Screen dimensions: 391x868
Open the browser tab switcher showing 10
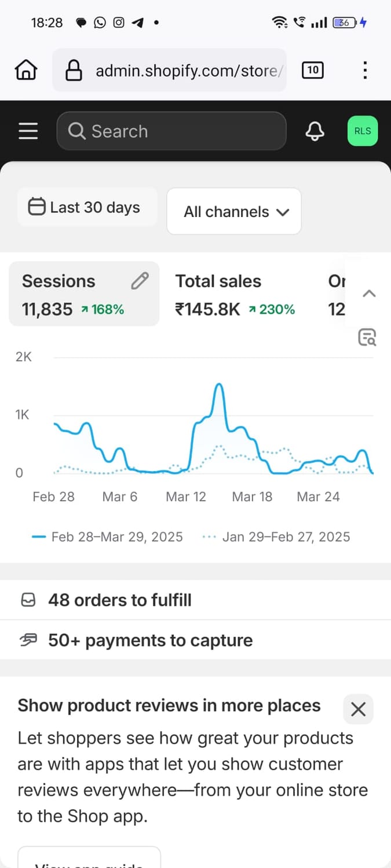tap(313, 71)
